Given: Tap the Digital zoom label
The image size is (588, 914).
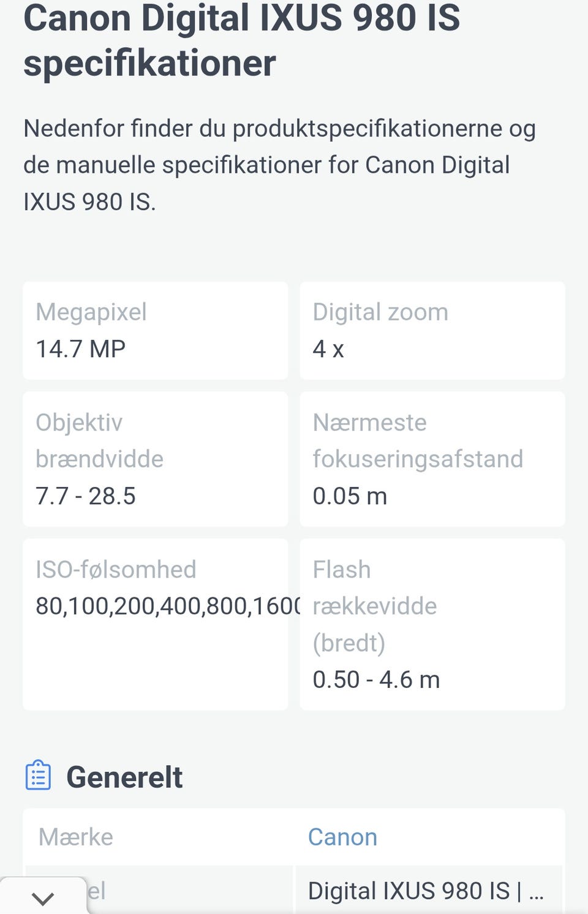Looking at the screenshot, I should pos(380,312).
